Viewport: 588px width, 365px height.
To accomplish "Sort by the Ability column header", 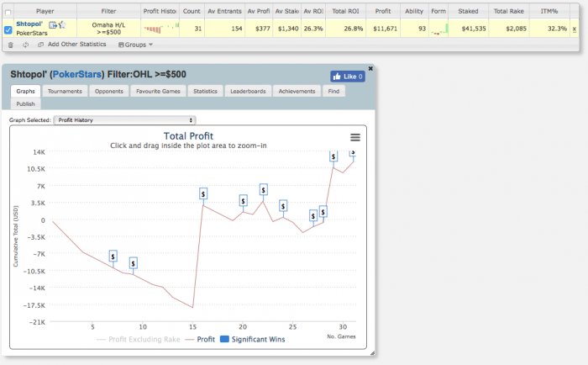I will tap(414, 11).
